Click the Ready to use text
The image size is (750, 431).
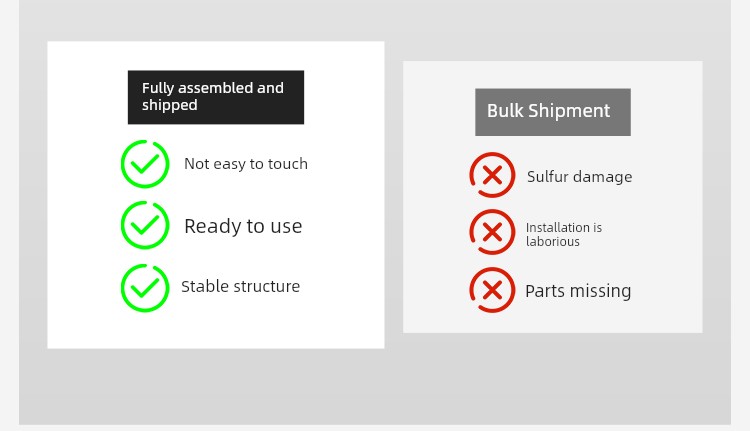tap(243, 226)
